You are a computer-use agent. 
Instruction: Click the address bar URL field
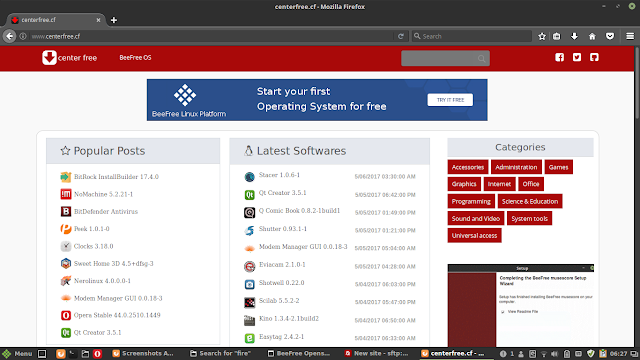tap(212, 36)
